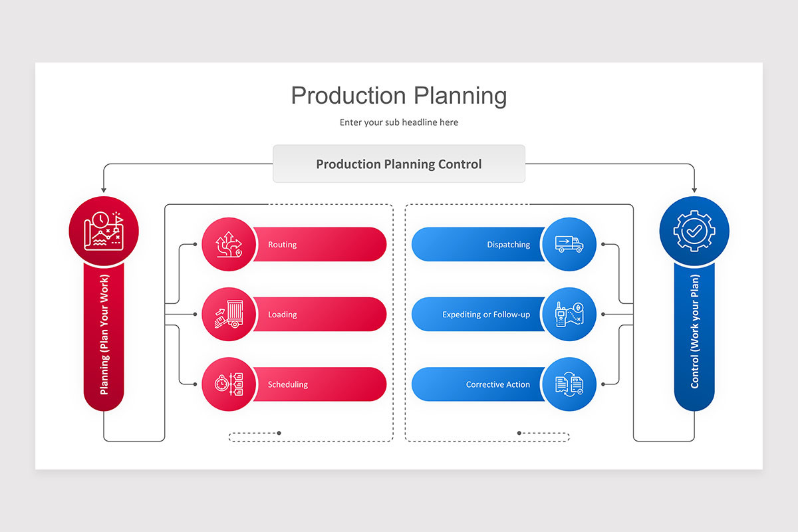The width and height of the screenshot is (798, 532).
Task: Select the Production Planning title text
Action: (399, 96)
